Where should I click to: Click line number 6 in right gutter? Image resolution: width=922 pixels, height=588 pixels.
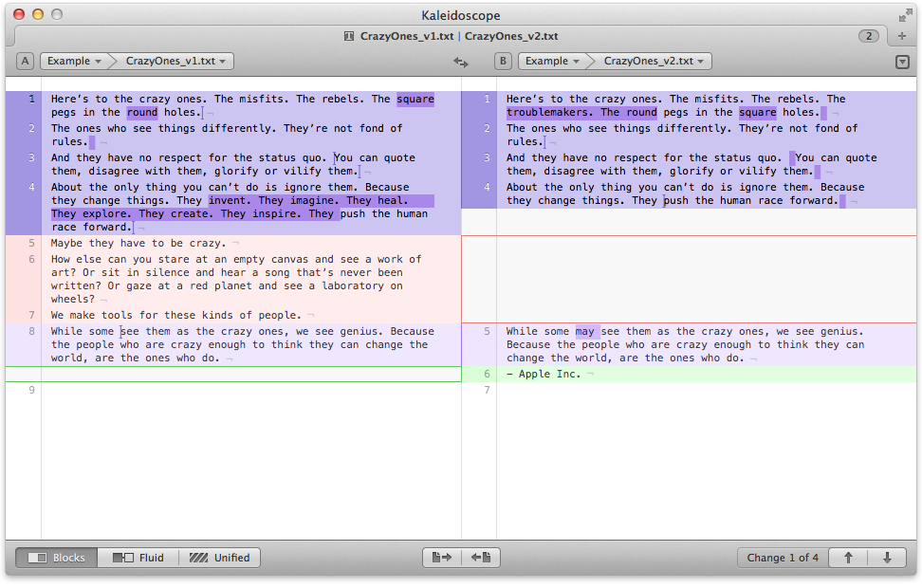(487, 374)
